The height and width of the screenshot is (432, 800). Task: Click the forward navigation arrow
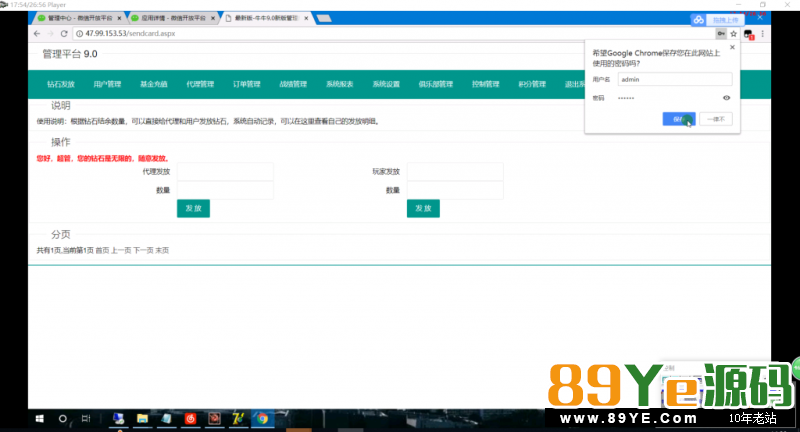pyautogui.click(x=50, y=34)
